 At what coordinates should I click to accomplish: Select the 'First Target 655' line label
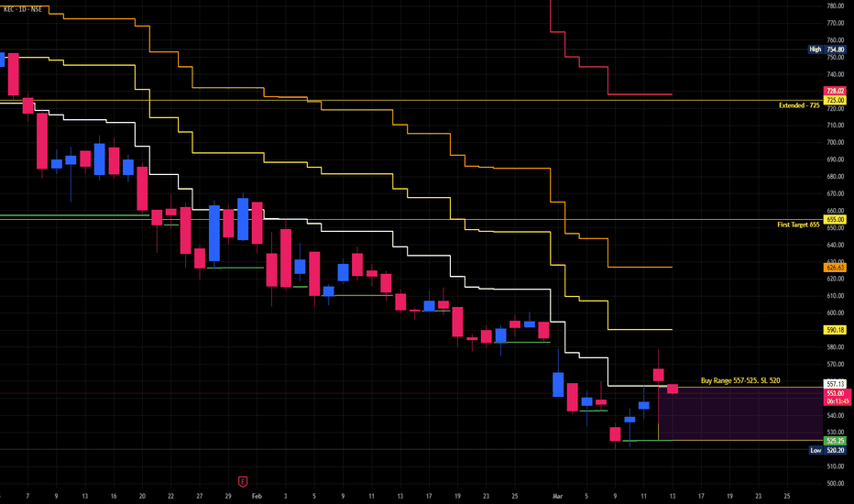coord(798,225)
